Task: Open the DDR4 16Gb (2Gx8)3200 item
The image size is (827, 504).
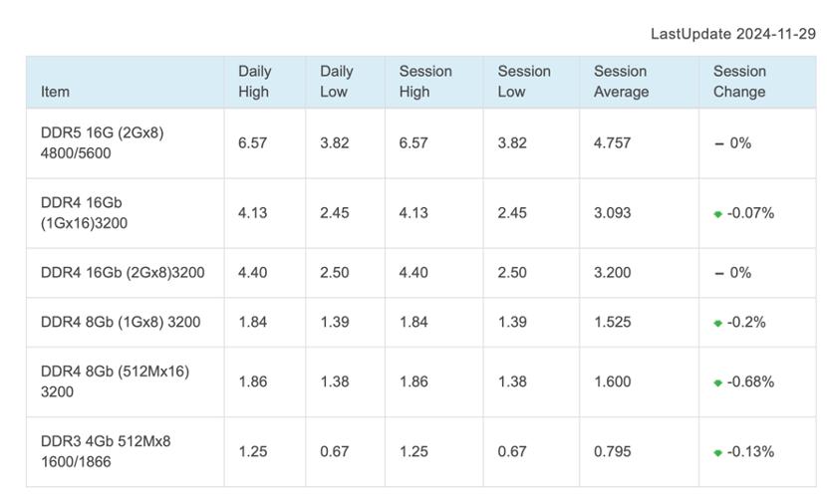Action: (x=123, y=273)
